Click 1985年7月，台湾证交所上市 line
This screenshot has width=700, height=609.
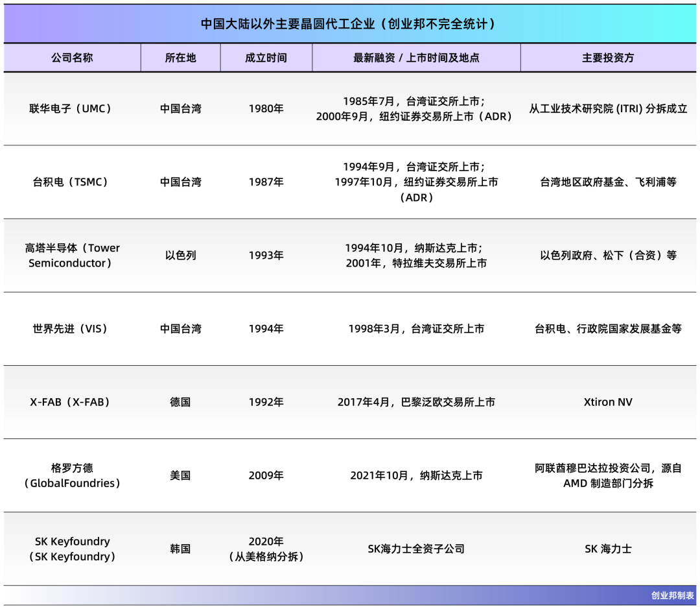(414, 101)
